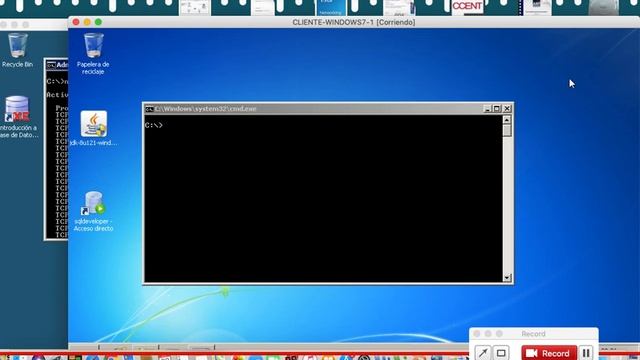Click the C:\> prompt in the cmd window
Screen dimensions: 640x360
[153, 125]
